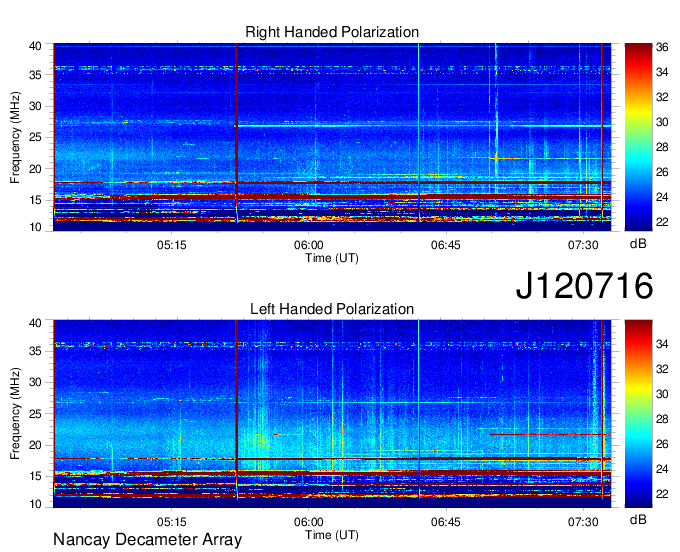Select 07:30 time tick of Right Handed plot
The width and height of the screenshot is (680, 552).
(x=583, y=245)
